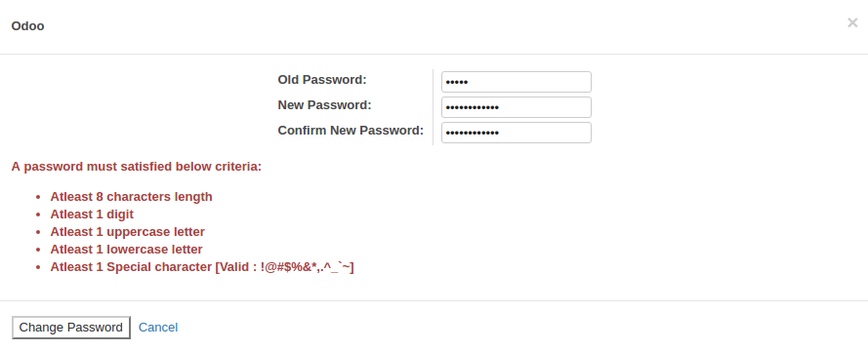The image size is (868, 351).
Task: Select the bracketed valid special characters list
Action: [284, 267]
